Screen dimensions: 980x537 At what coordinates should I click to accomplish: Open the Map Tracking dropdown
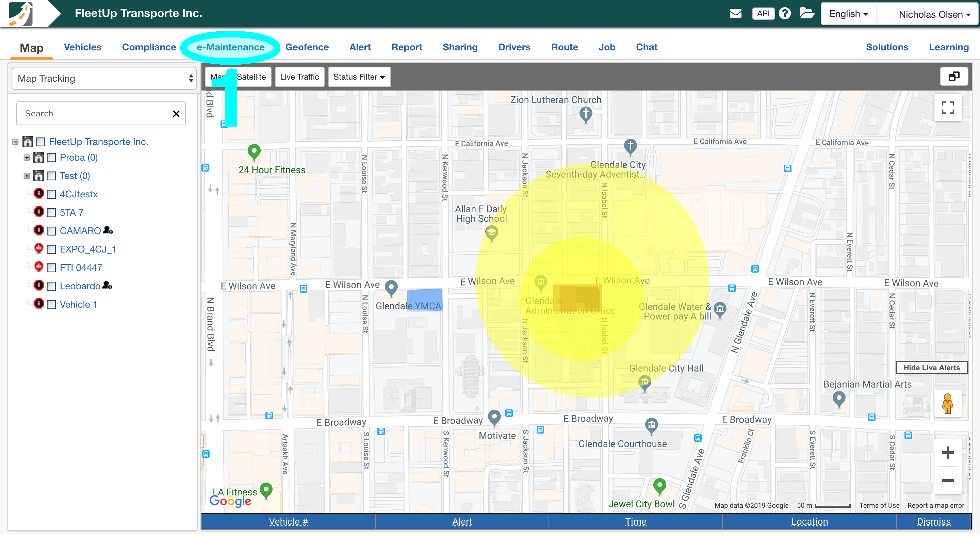(104, 78)
